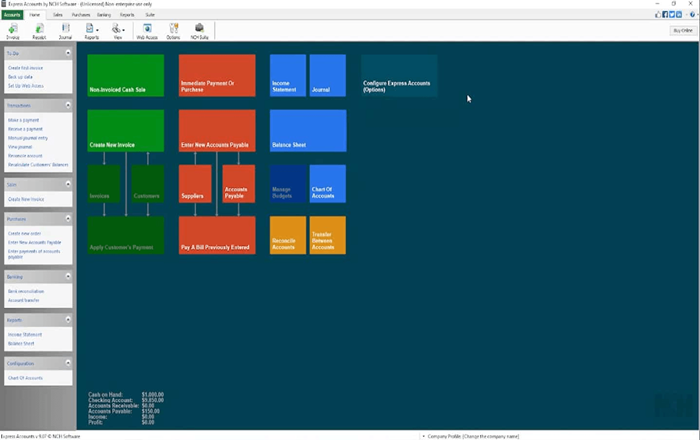
Task: Click the NCH Suite toolbar icon
Action: tap(200, 31)
